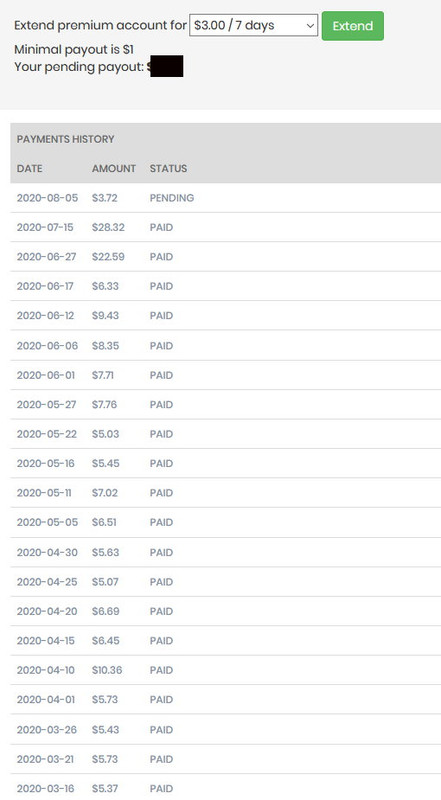This screenshot has height=800, width=441.
Task: Click the $28.32 payment amount
Action: click(x=108, y=227)
